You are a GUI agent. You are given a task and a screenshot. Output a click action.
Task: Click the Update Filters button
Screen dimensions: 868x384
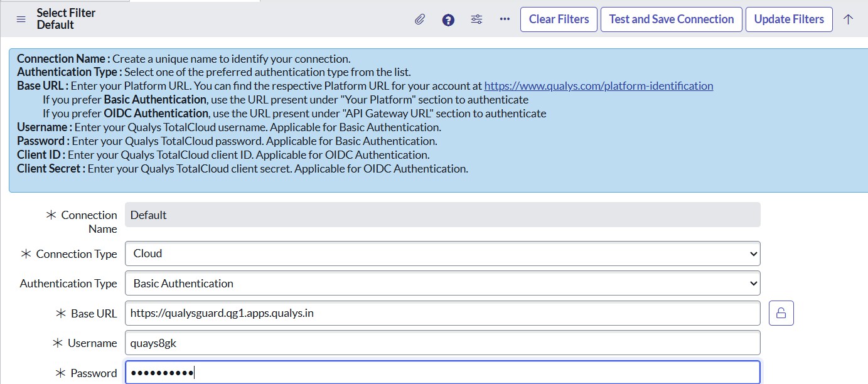click(x=789, y=19)
